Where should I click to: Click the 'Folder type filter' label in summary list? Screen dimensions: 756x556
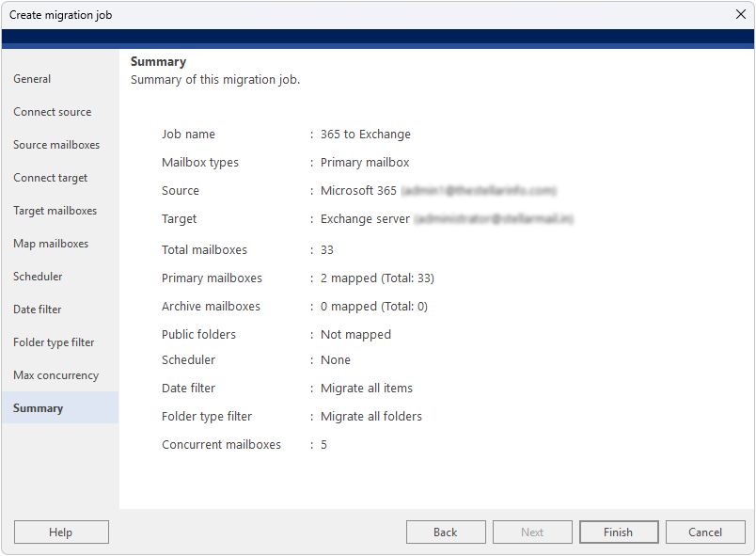[x=207, y=416]
